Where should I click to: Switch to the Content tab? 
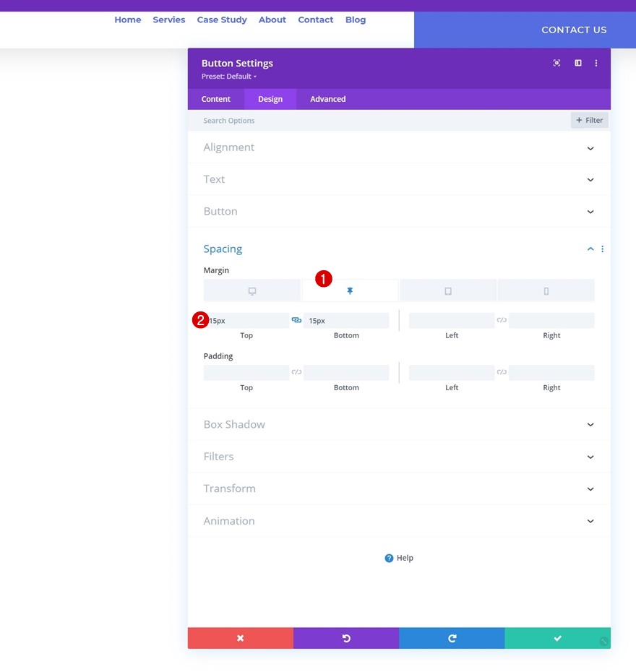[x=216, y=99]
